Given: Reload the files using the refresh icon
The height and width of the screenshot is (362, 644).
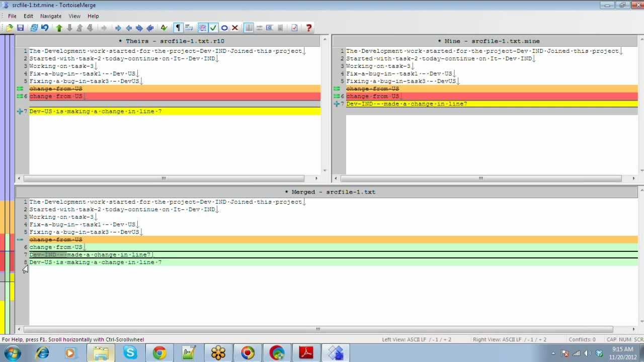Looking at the screenshot, I should pos(34,28).
